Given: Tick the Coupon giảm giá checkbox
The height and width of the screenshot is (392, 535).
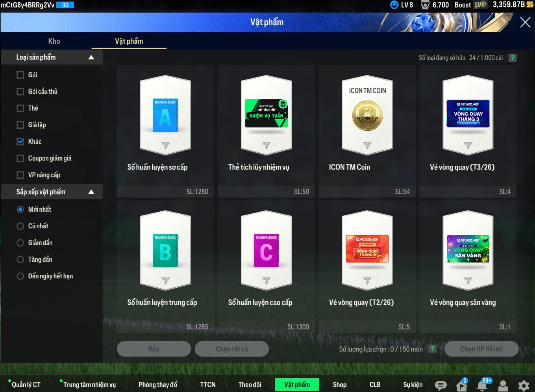Looking at the screenshot, I should (20, 158).
